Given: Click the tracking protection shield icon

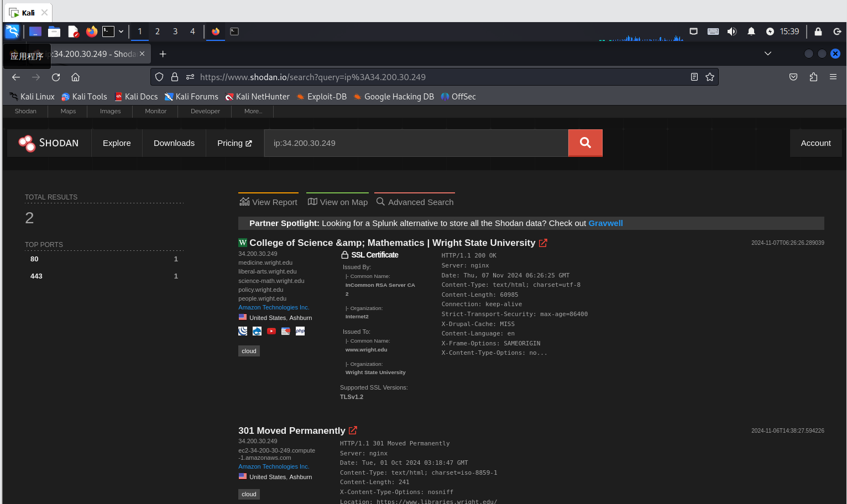Looking at the screenshot, I should click(159, 77).
